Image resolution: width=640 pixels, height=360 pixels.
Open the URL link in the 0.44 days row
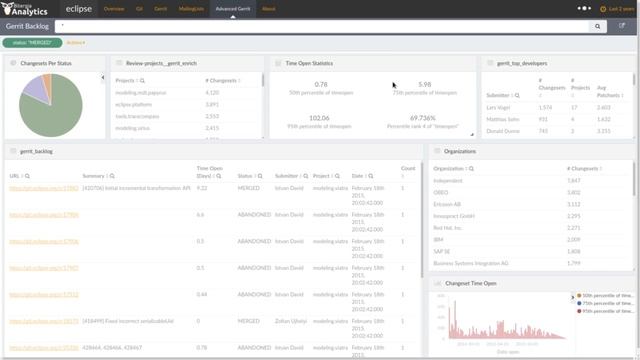point(44,295)
